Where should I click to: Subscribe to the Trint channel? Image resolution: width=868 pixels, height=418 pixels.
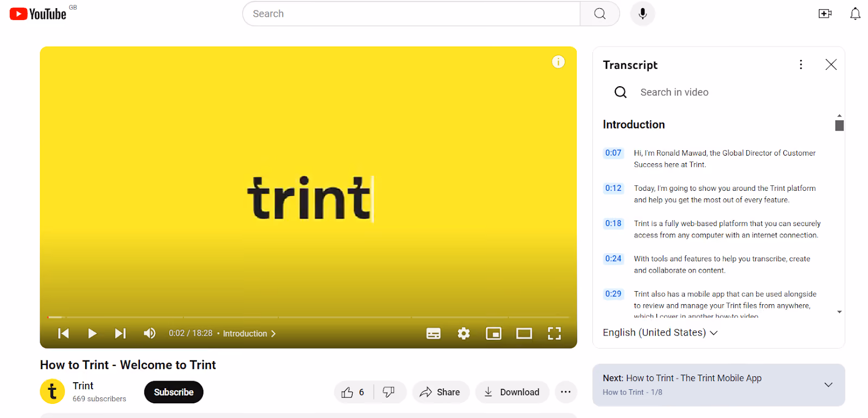point(174,392)
